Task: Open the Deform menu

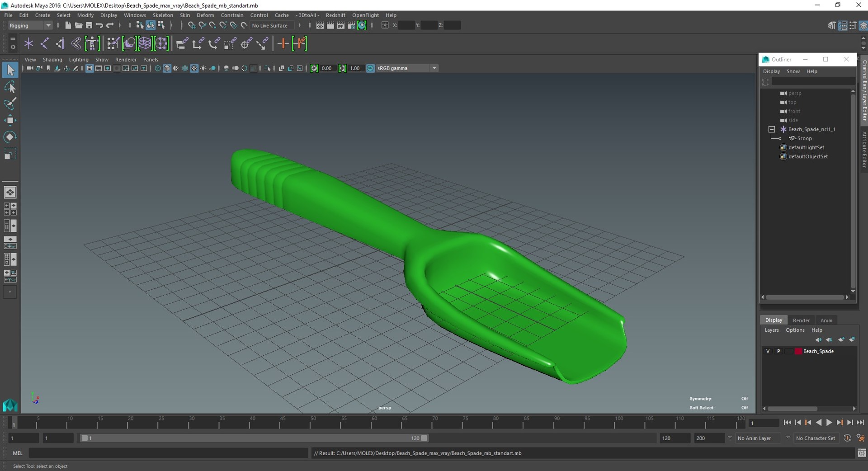Action: [x=205, y=15]
